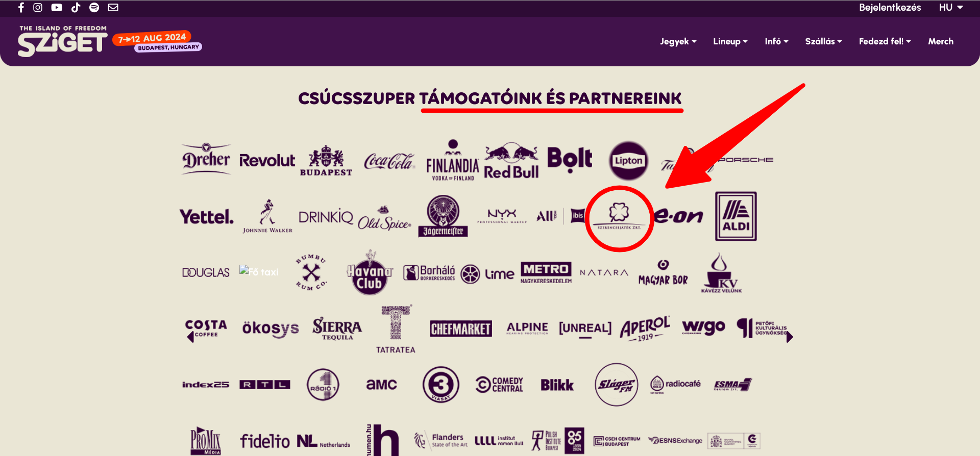This screenshot has width=980, height=456.
Task: Open the Spotify social icon
Action: point(94,8)
